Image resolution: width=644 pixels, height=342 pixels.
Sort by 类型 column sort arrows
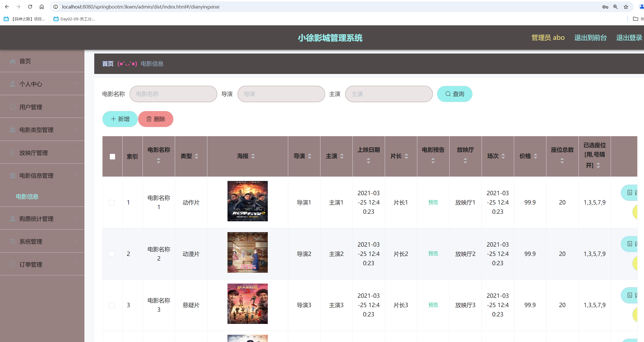pyautogui.click(x=197, y=156)
